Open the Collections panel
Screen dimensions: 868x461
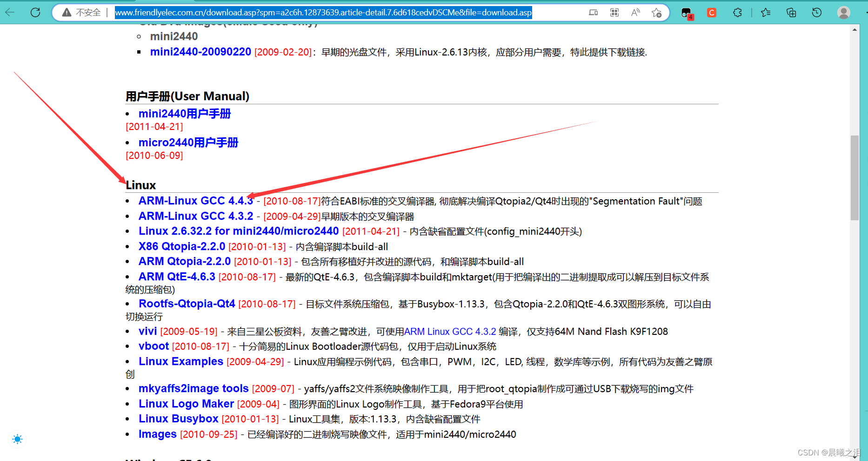click(791, 13)
